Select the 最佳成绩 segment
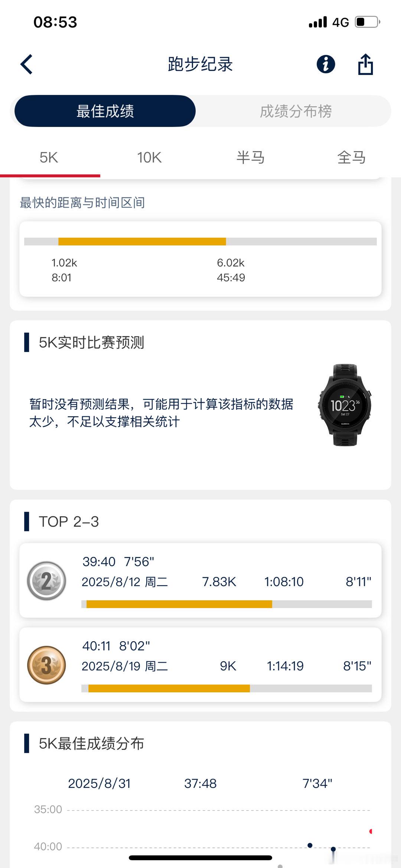The width and height of the screenshot is (401, 868). coord(105,111)
